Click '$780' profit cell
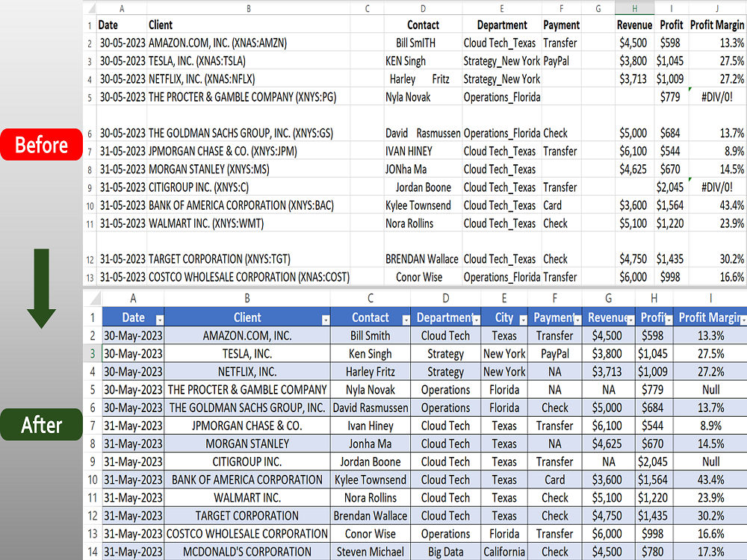The width and height of the screenshot is (747, 560). point(654,552)
